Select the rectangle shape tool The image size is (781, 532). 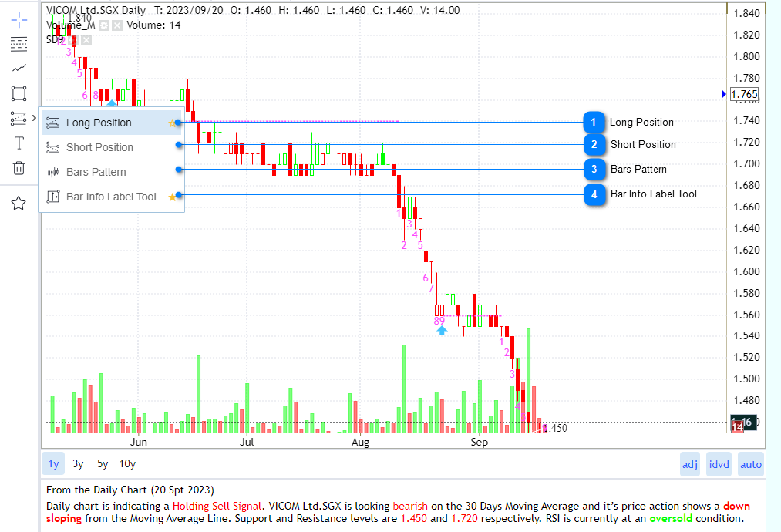(19, 93)
